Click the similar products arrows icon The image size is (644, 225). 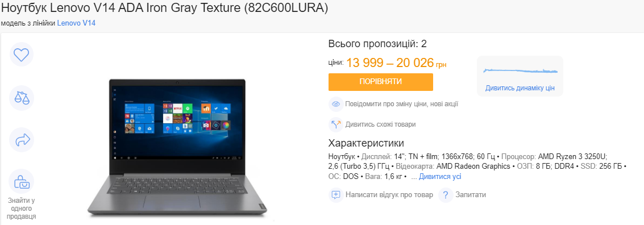(336, 124)
